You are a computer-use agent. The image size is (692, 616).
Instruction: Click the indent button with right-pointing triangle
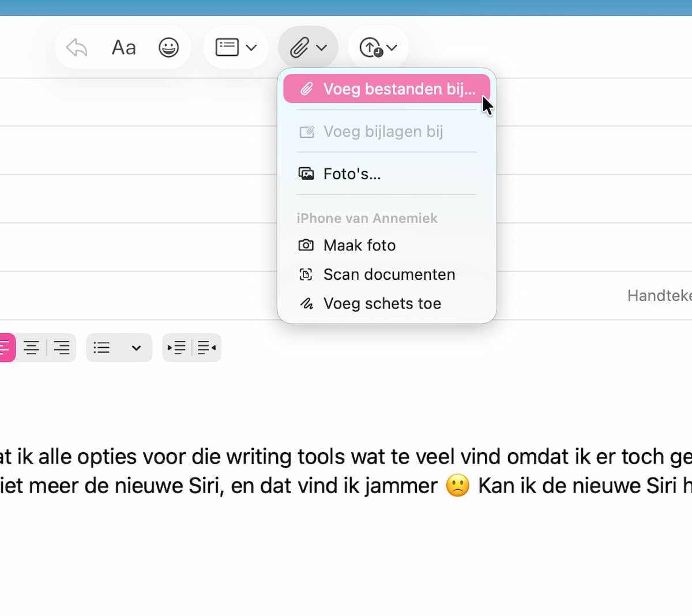click(177, 348)
